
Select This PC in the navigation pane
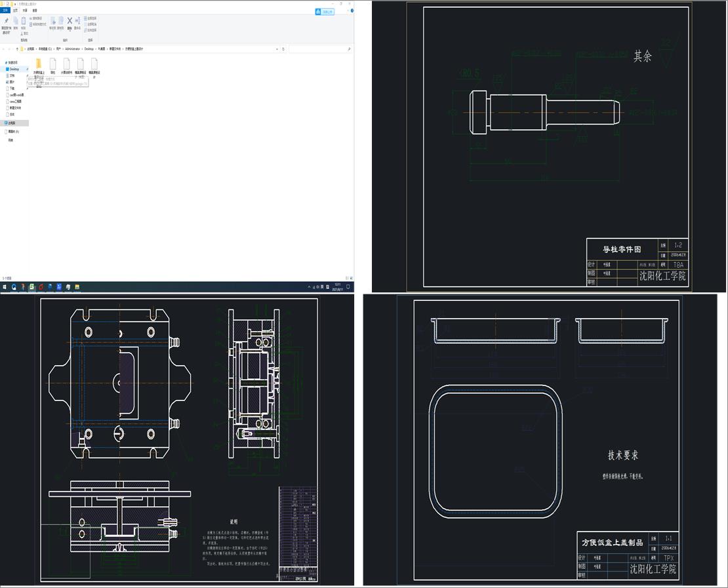coord(12,123)
